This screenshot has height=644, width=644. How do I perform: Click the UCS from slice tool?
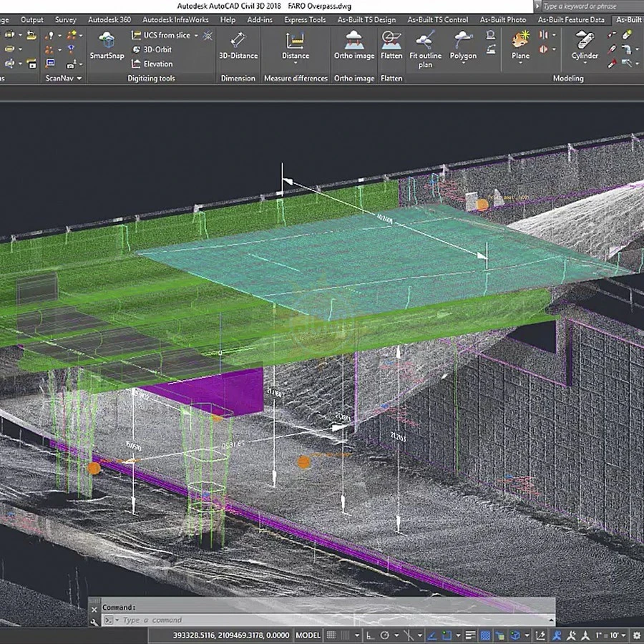[x=161, y=35]
